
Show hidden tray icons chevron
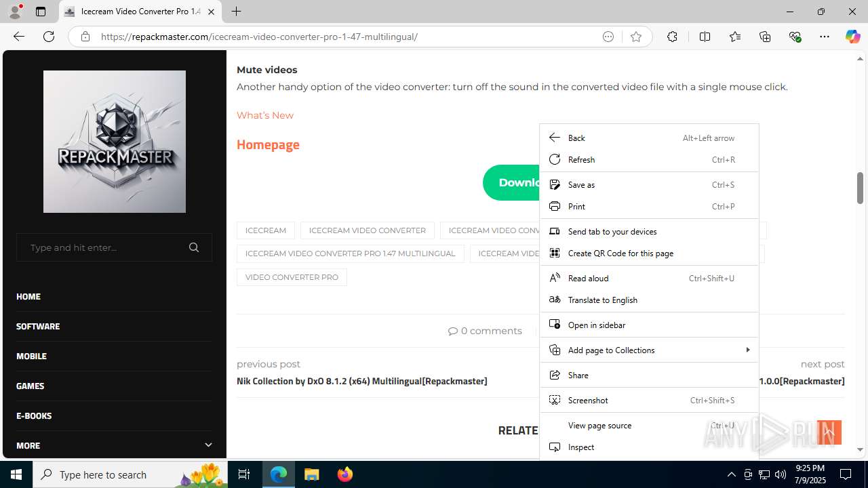pyautogui.click(x=731, y=474)
